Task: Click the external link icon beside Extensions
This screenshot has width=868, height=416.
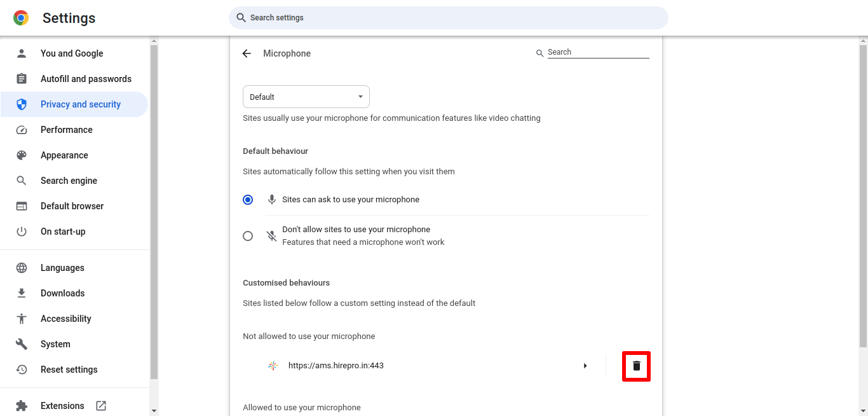Action: pyautogui.click(x=101, y=406)
